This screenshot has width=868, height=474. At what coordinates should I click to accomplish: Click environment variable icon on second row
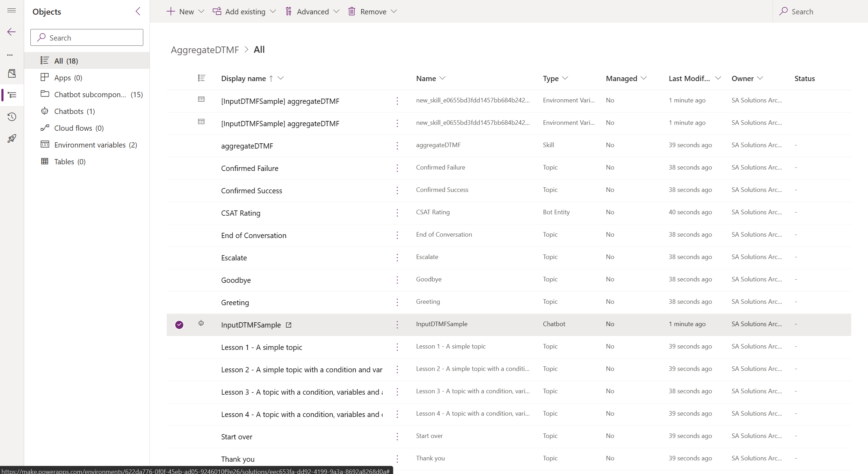pos(201,122)
